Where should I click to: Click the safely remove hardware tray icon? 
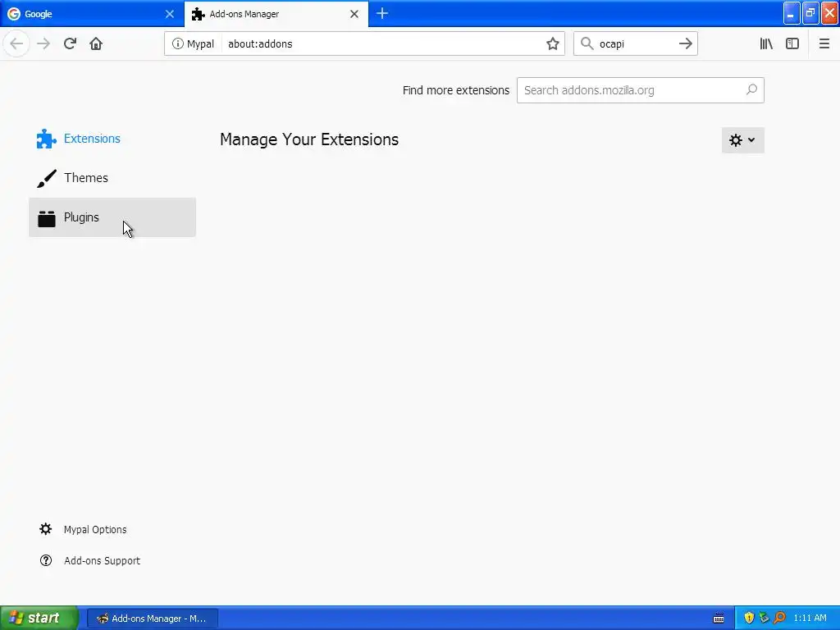click(x=764, y=619)
